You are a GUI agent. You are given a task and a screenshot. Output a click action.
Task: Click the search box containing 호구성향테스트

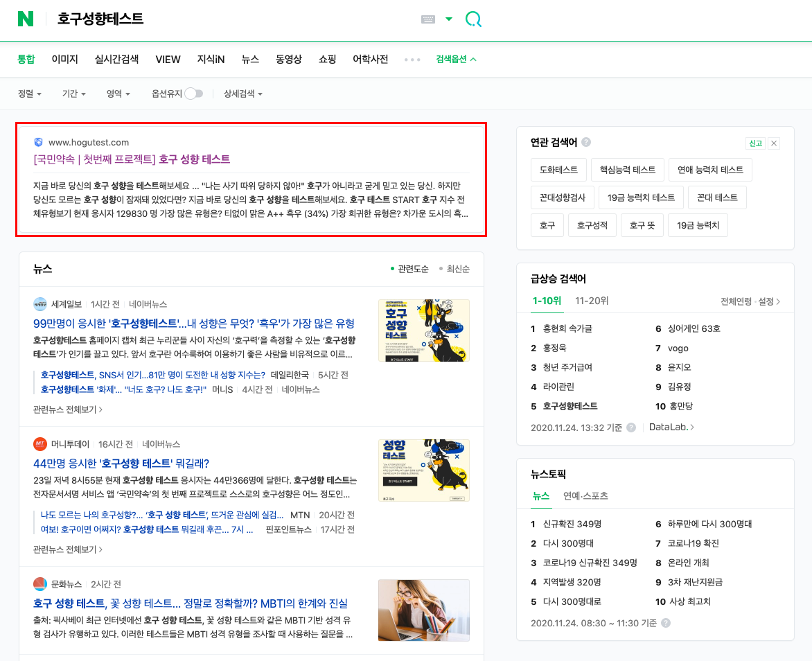click(233, 19)
